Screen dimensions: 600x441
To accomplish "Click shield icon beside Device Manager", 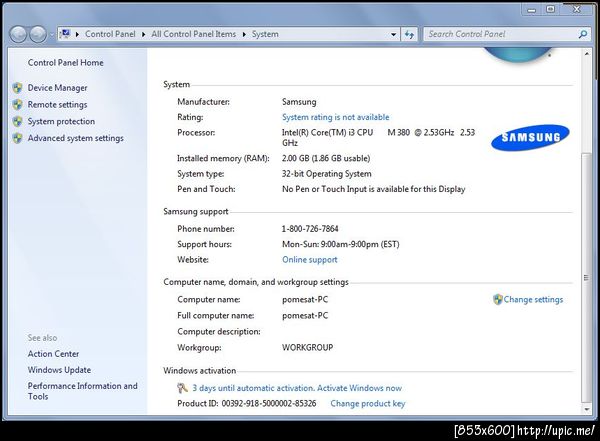I will tap(17, 88).
